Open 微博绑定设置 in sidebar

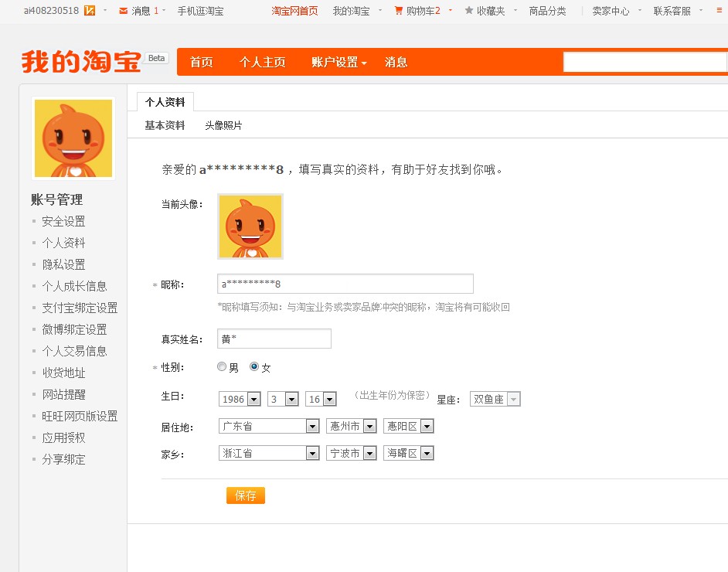74,329
